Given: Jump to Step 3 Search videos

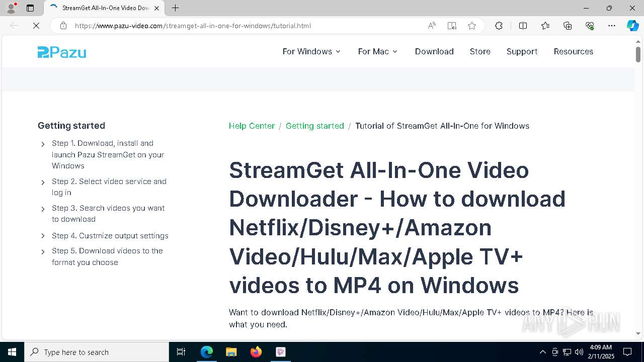Looking at the screenshot, I should [x=108, y=214].
